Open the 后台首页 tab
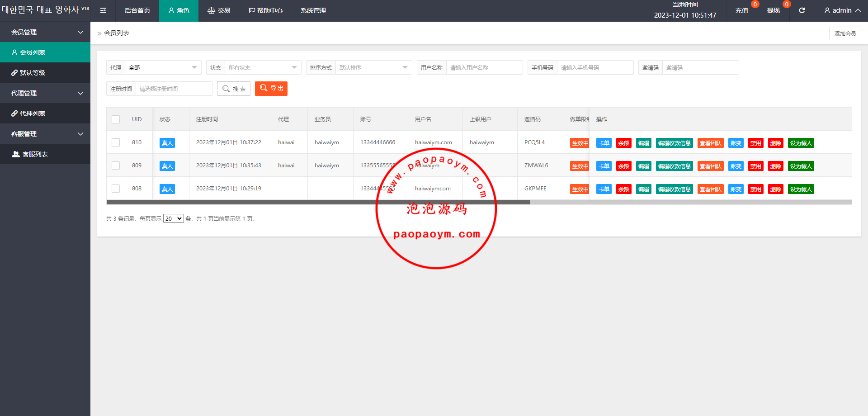The width and height of the screenshot is (868, 416). [137, 10]
